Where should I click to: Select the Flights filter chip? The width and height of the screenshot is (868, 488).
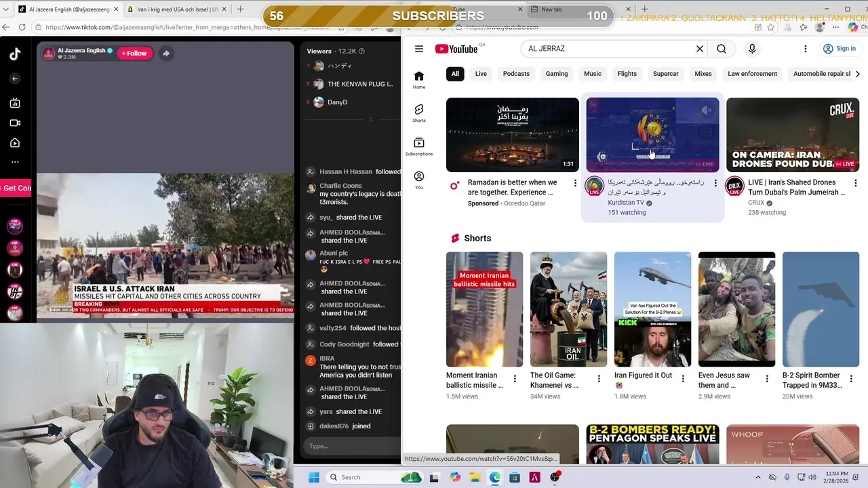point(627,74)
